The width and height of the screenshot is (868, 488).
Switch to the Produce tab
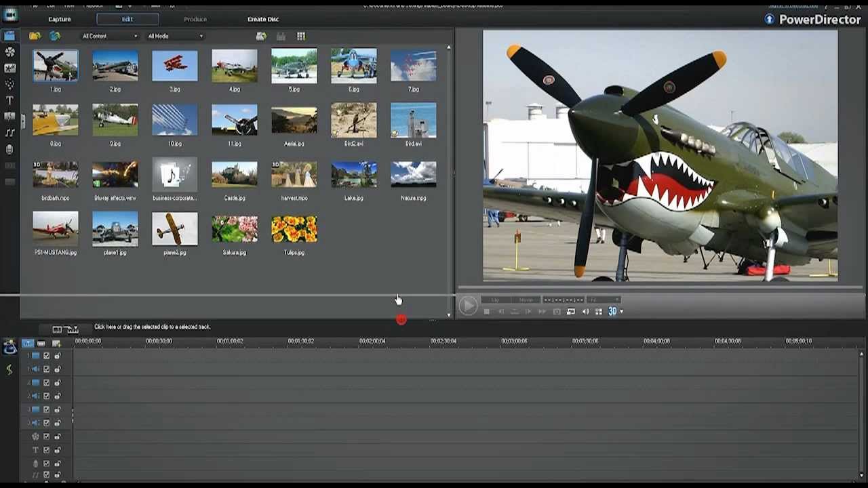[x=195, y=19]
